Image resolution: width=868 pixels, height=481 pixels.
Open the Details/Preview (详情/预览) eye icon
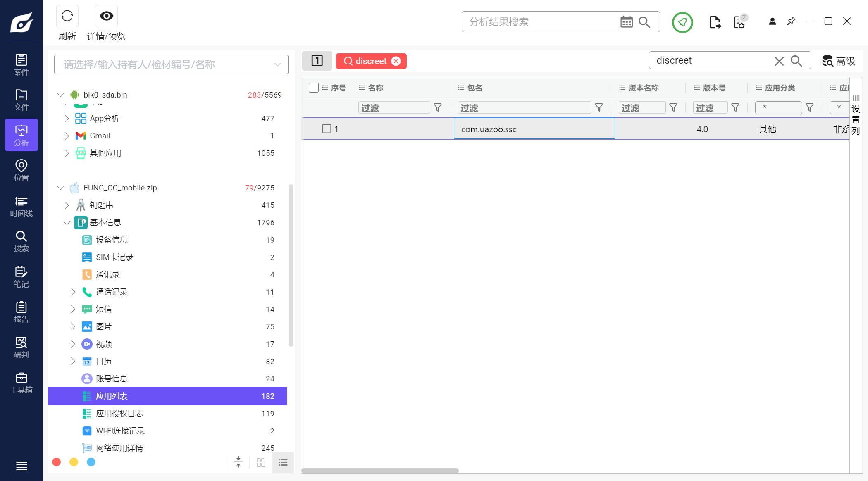pos(106,17)
